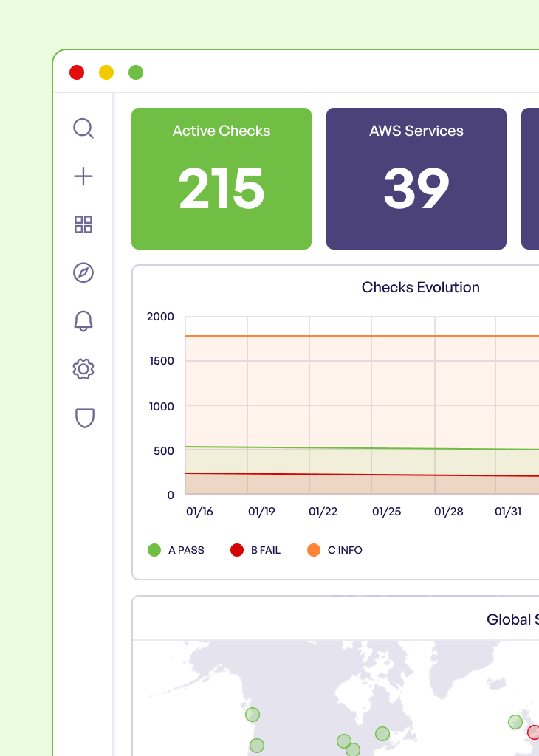Open the search magnifier icon in sidebar
The width and height of the screenshot is (539, 756).
83,128
